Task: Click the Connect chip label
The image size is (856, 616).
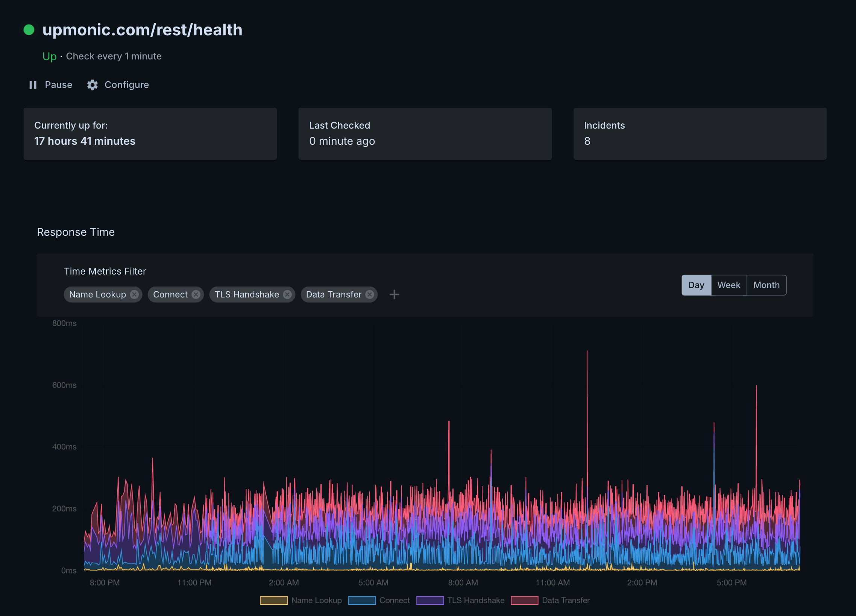Action: tap(170, 294)
